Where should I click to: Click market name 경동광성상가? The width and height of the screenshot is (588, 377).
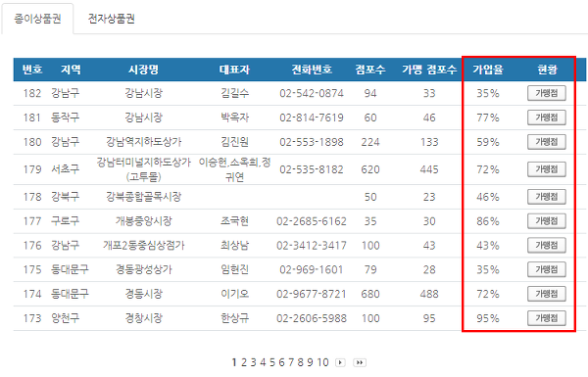tap(144, 269)
